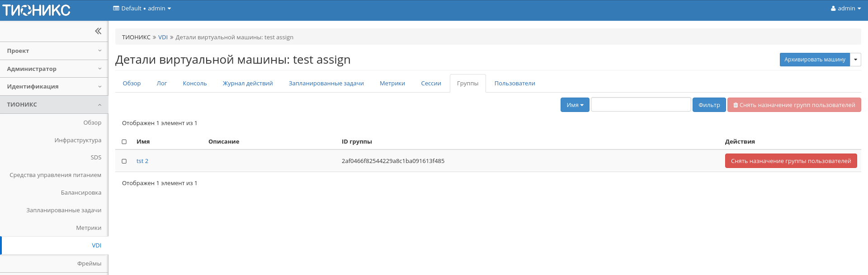The width and height of the screenshot is (868, 275).
Task: Click the Фильтр button
Action: (709, 105)
